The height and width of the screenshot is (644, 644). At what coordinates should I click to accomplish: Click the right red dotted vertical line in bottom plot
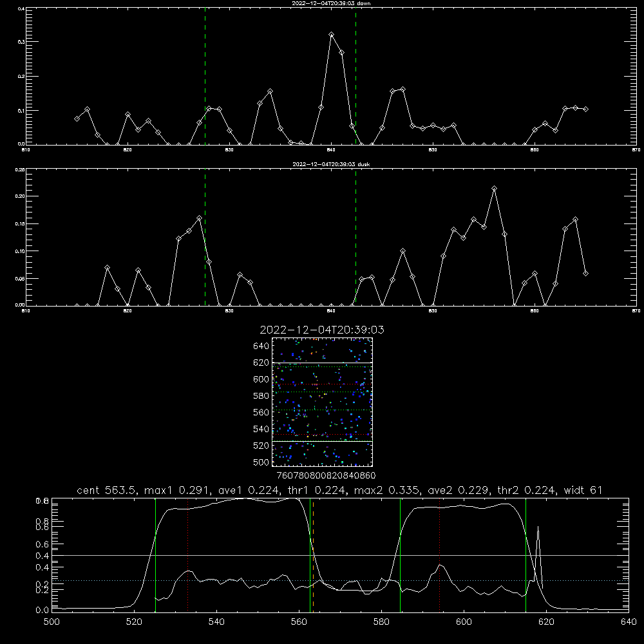click(x=439, y=555)
